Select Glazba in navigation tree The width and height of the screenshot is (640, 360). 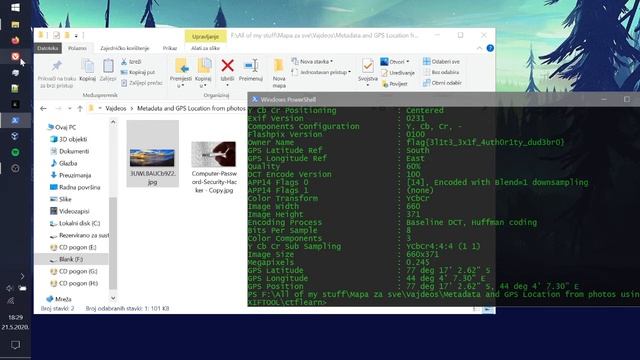[x=64, y=163]
